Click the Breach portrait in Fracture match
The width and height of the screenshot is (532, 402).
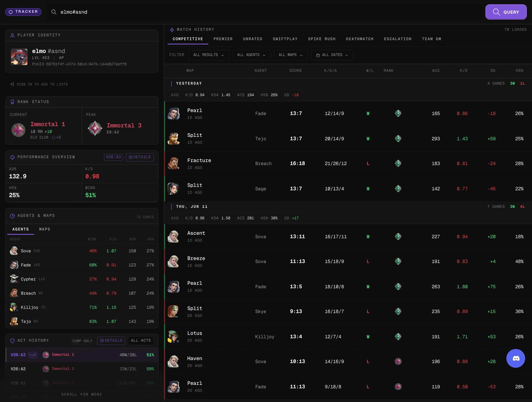coord(173,164)
